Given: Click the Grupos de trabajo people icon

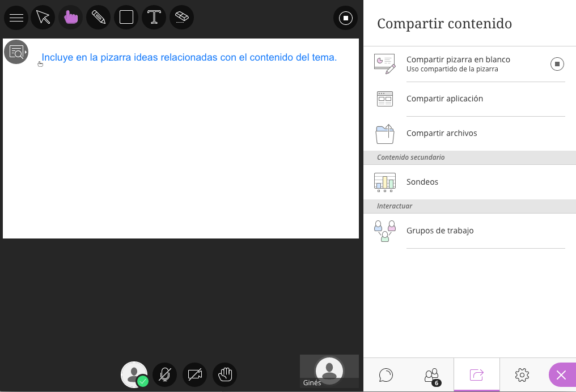Looking at the screenshot, I should (x=384, y=231).
